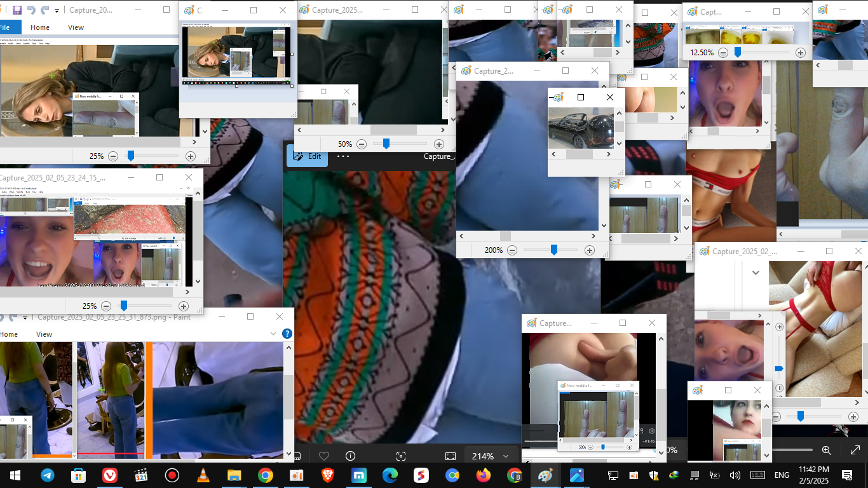
Task: Click the Save icon in Paint's quick access toolbar
Action: (17, 10)
